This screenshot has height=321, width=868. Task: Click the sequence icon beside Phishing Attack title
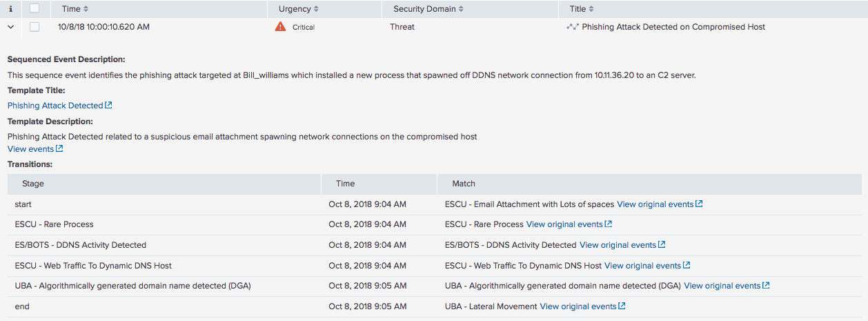pos(572,27)
